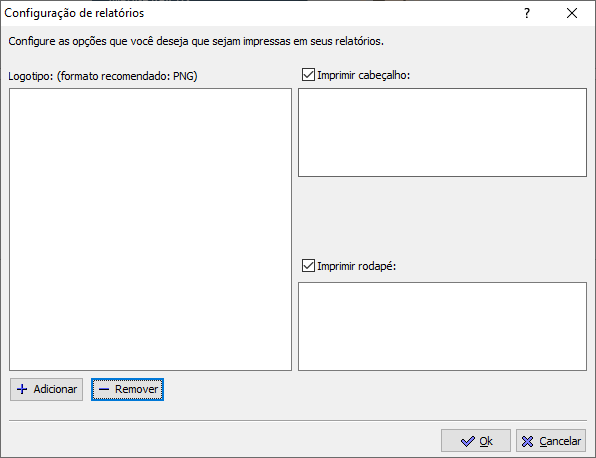Click the checkmark icon on Ok

point(468,441)
